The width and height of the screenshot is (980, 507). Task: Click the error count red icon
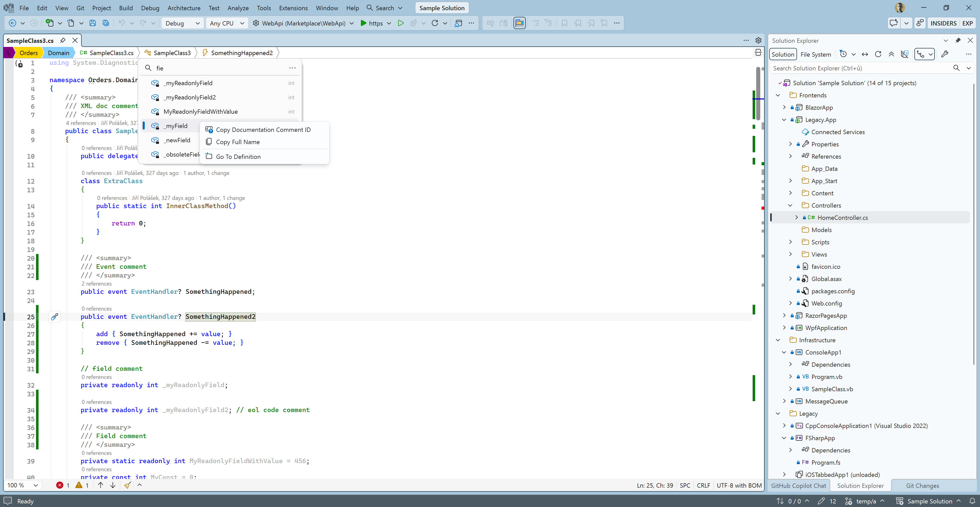[x=60, y=485]
